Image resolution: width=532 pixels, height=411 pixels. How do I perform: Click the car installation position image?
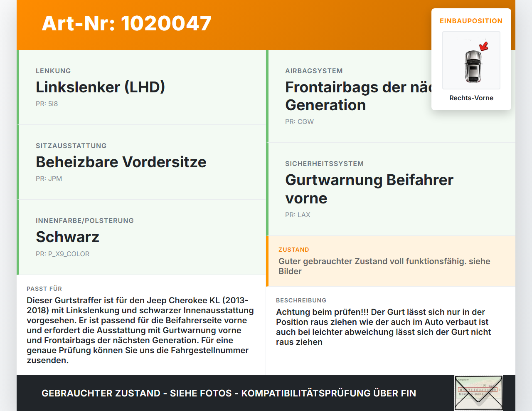(471, 60)
